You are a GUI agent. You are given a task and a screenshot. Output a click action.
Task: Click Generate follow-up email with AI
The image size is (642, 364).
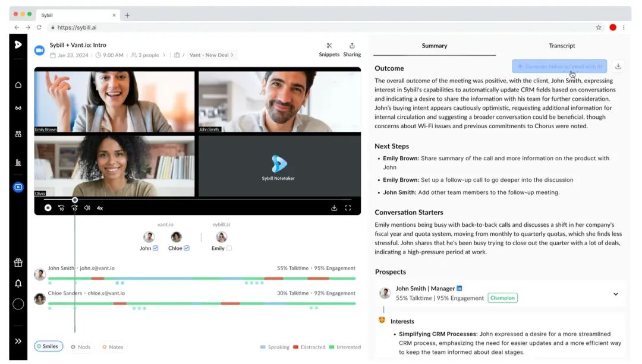pos(559,67)
